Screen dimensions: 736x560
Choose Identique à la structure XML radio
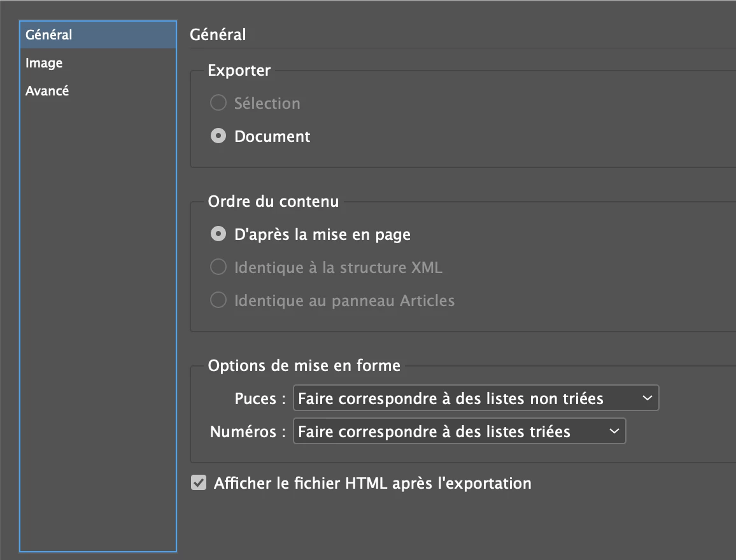coord(218,267)
